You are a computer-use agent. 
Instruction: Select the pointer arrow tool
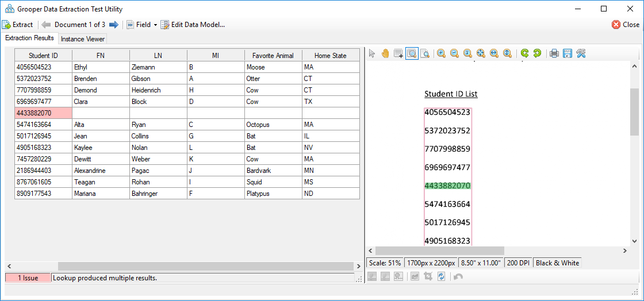(x=372, y=53)
